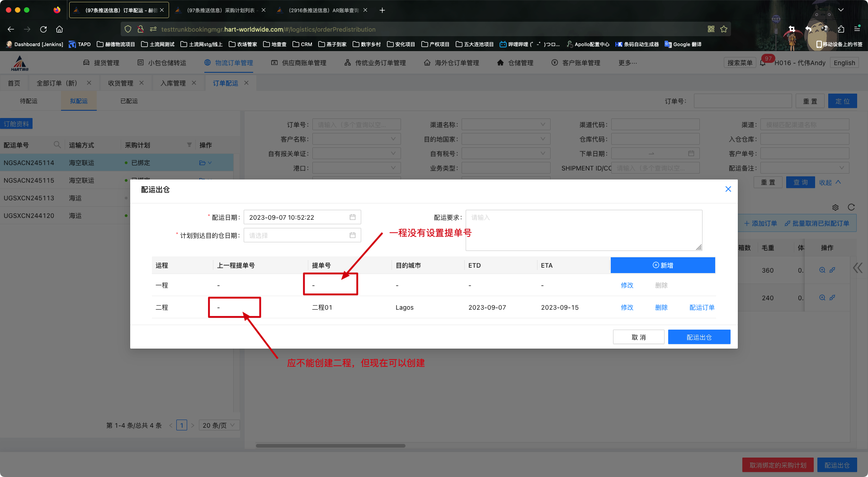This screenshot has width=868, height=477.
Task: Switch to the 已配运 tab
Action: [x=129, y=101]
